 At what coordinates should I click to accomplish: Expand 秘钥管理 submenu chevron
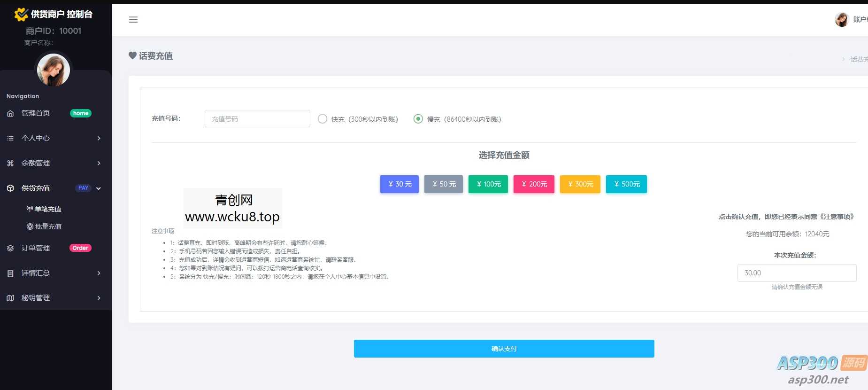(99, 298)
